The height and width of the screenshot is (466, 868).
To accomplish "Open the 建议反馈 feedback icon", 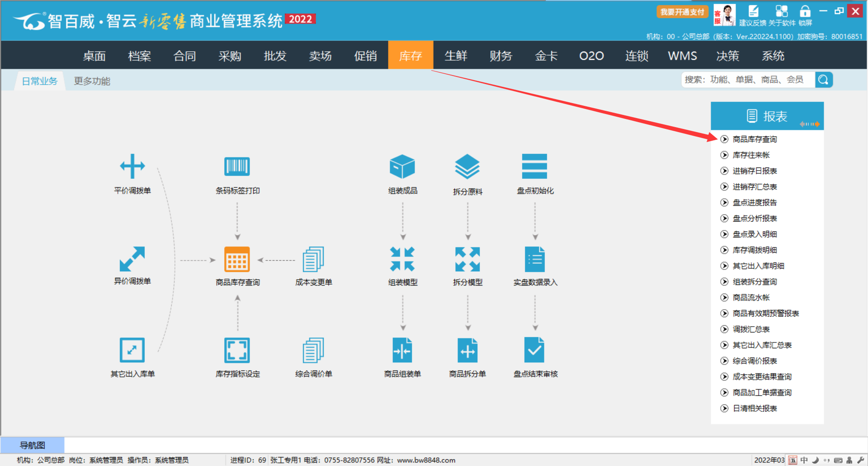I will 753,12.
